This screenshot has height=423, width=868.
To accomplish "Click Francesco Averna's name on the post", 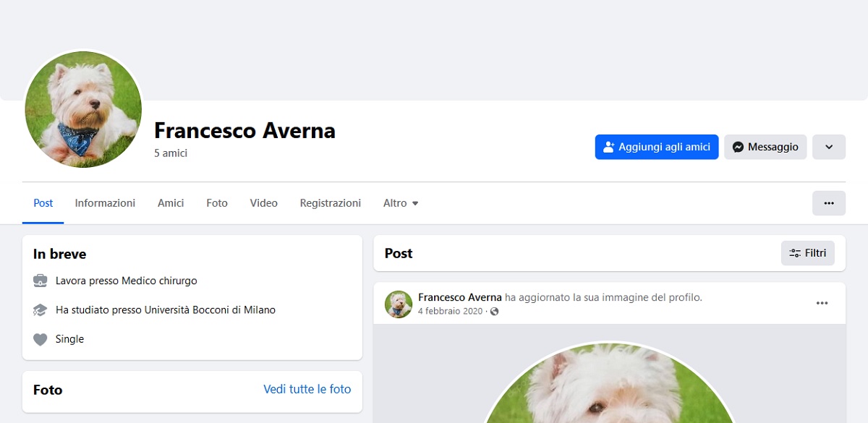I will [459, 297].
